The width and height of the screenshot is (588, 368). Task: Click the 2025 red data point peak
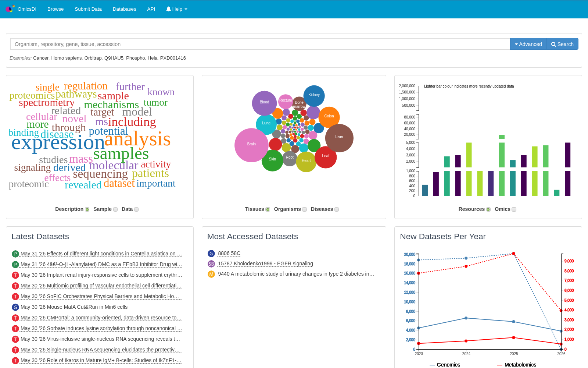click(514, 254)
